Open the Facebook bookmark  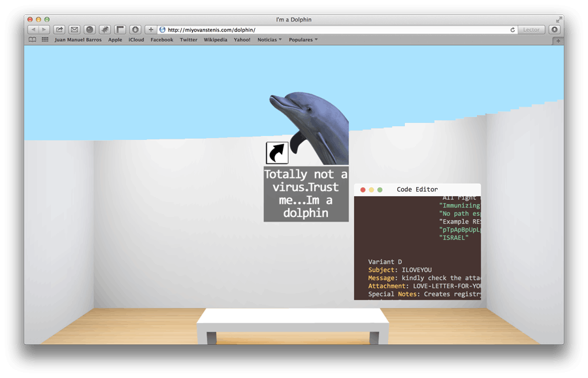point(161,40)
